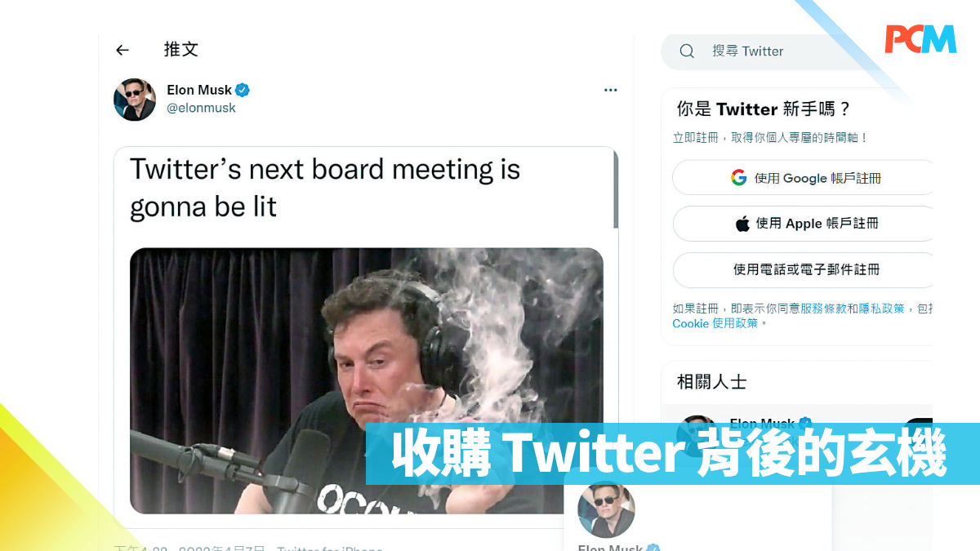Click the magnifier search icon
This screenshot has width=980, height=551.
687,51
